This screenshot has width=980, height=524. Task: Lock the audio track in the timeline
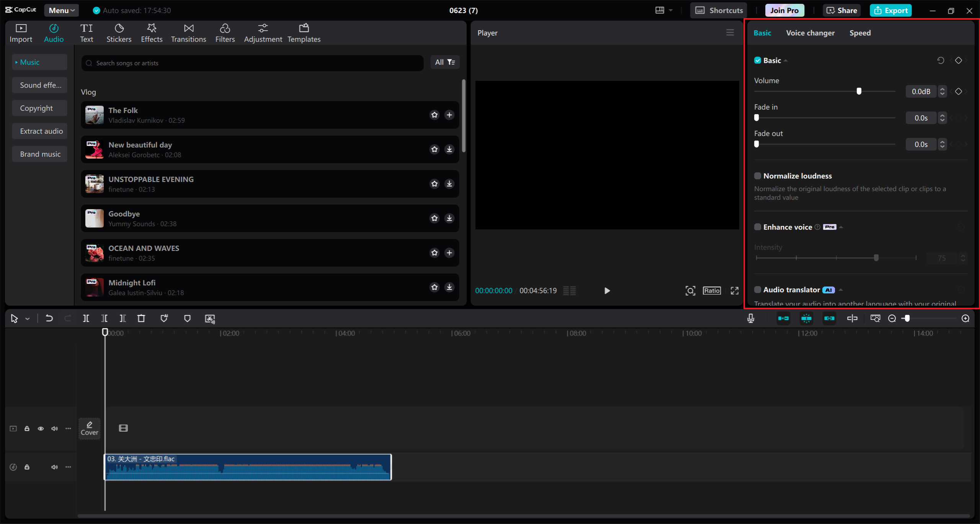pos(27,467)
